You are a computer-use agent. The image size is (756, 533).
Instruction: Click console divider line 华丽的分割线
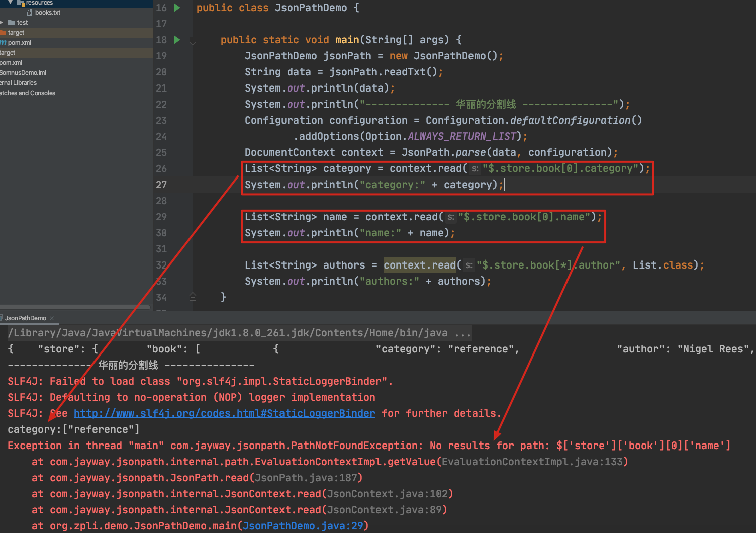tap(131, 365)
